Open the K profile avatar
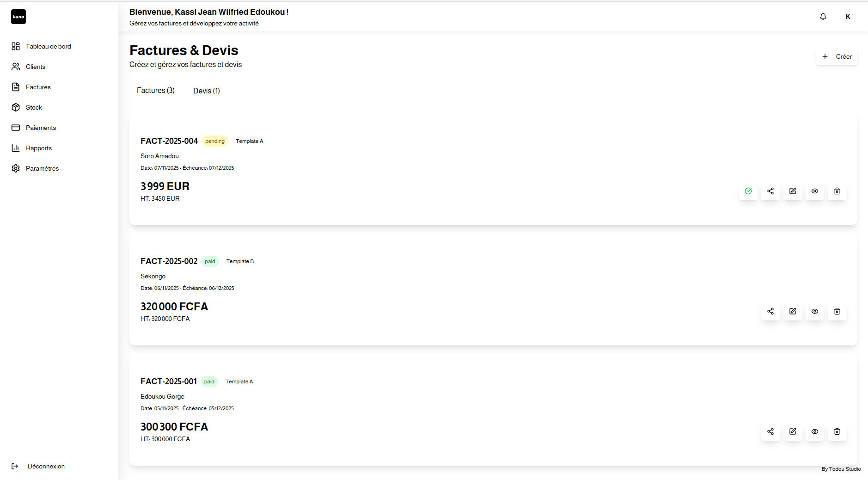This screenshot has width=868, height=480. (x=848, y=16)
